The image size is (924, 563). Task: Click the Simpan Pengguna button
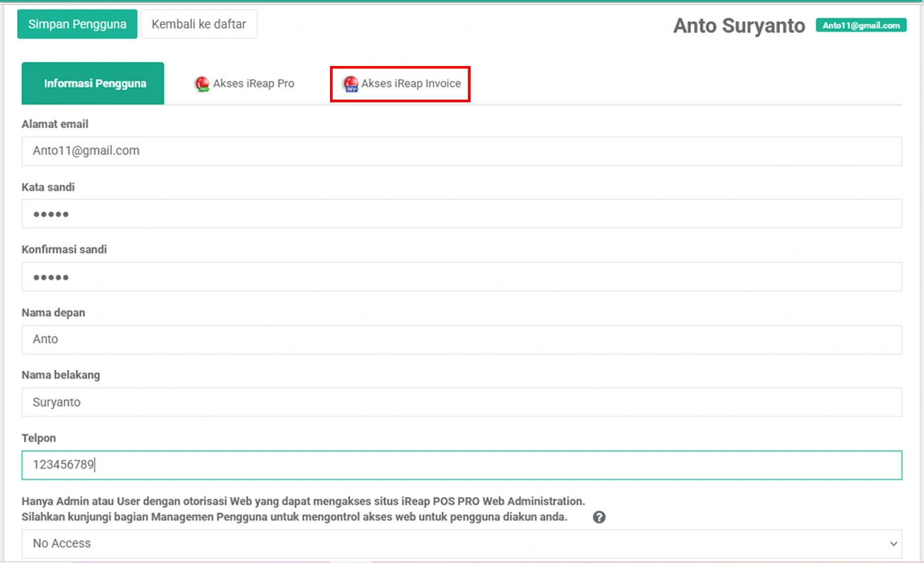[x=77, y=24]
